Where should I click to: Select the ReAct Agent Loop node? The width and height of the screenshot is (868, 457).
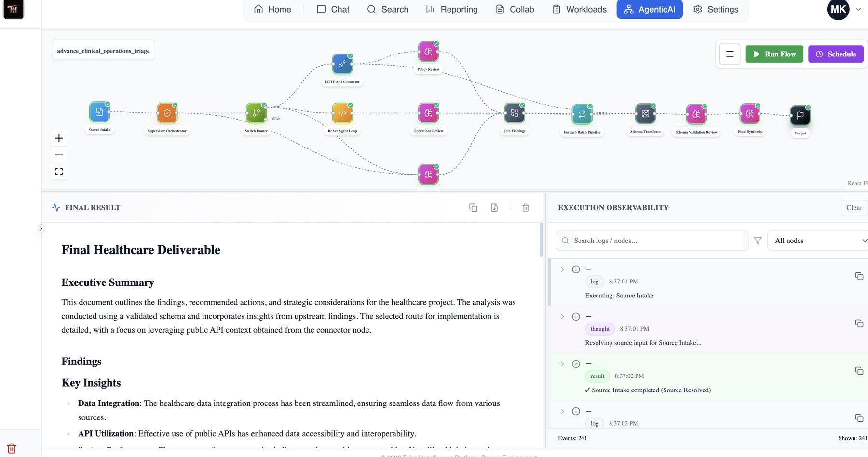342,113
